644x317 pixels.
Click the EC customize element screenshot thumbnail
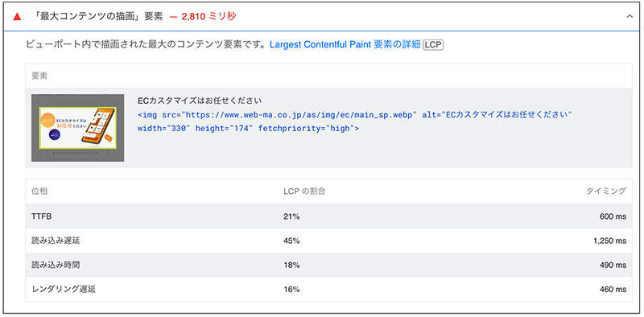[x=77, y=128]
